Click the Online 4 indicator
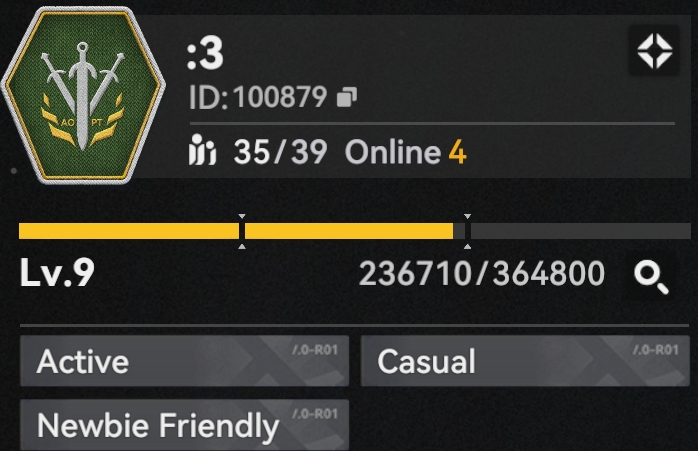This screenshot has height=451, width=698. (x=406, y=152)
